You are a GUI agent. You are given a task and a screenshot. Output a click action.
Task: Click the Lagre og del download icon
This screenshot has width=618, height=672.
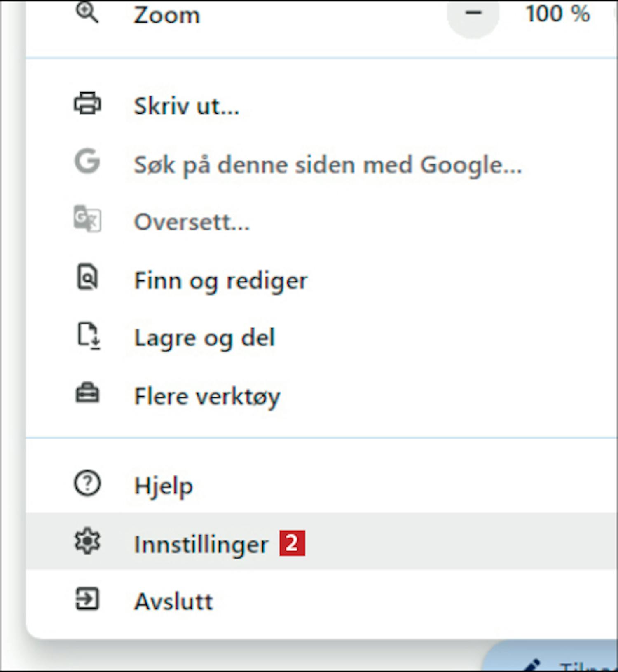[88, 336]
